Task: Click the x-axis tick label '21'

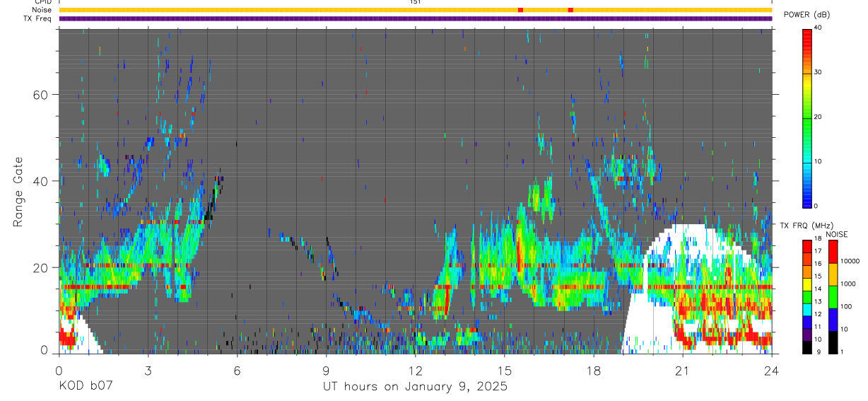Action: [x=682, y=371]
